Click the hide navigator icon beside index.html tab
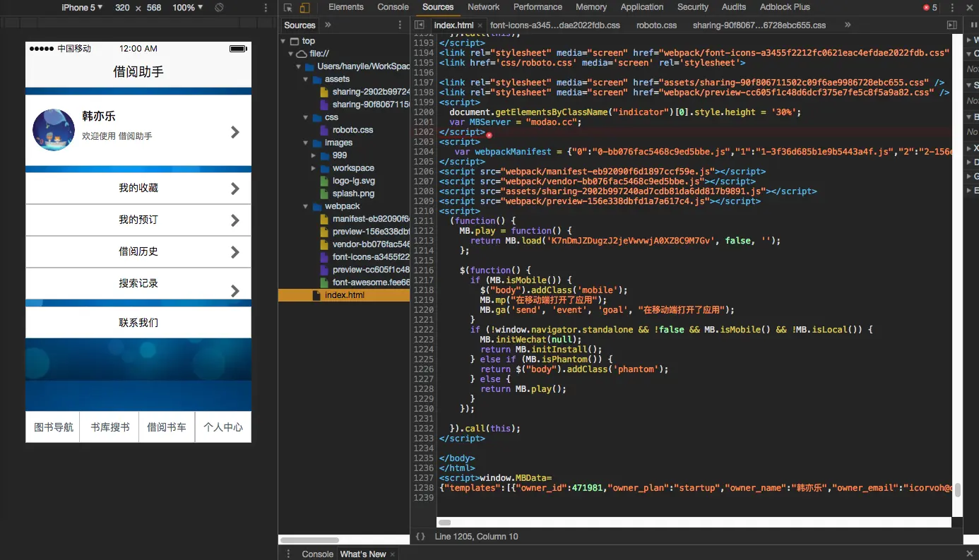This screenshot has height=560, width=979. pos(420,25)
